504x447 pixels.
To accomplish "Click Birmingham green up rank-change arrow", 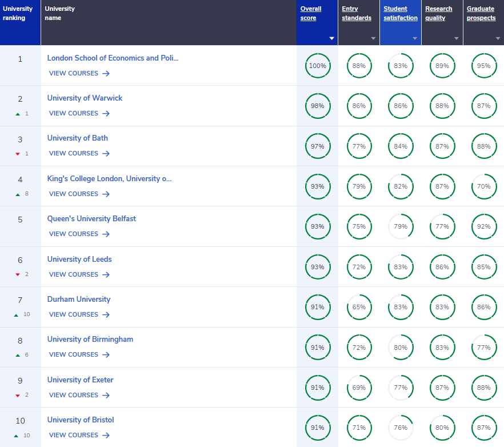I will click(x=18, y=356).
